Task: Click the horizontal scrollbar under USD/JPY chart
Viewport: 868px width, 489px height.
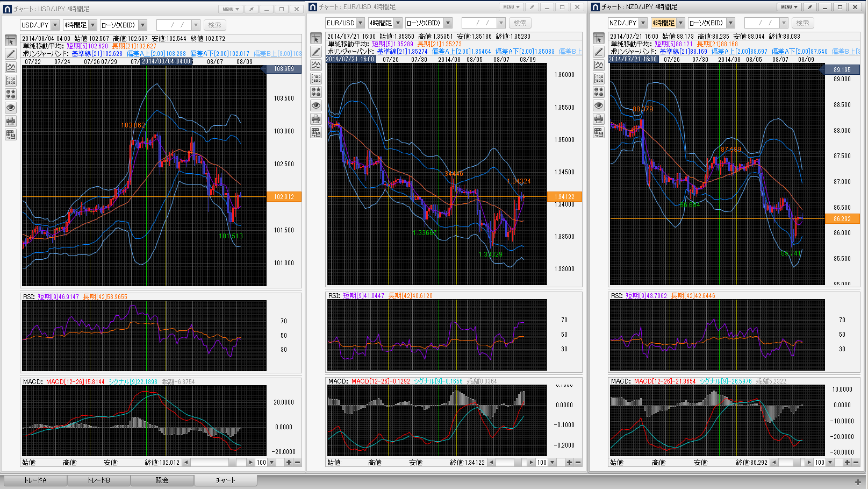Action: [215, 463]
